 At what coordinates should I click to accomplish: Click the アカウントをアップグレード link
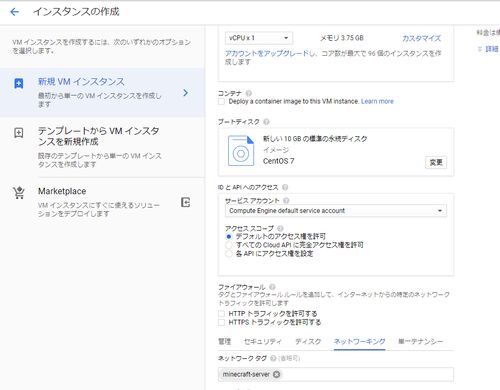[267, 53]
